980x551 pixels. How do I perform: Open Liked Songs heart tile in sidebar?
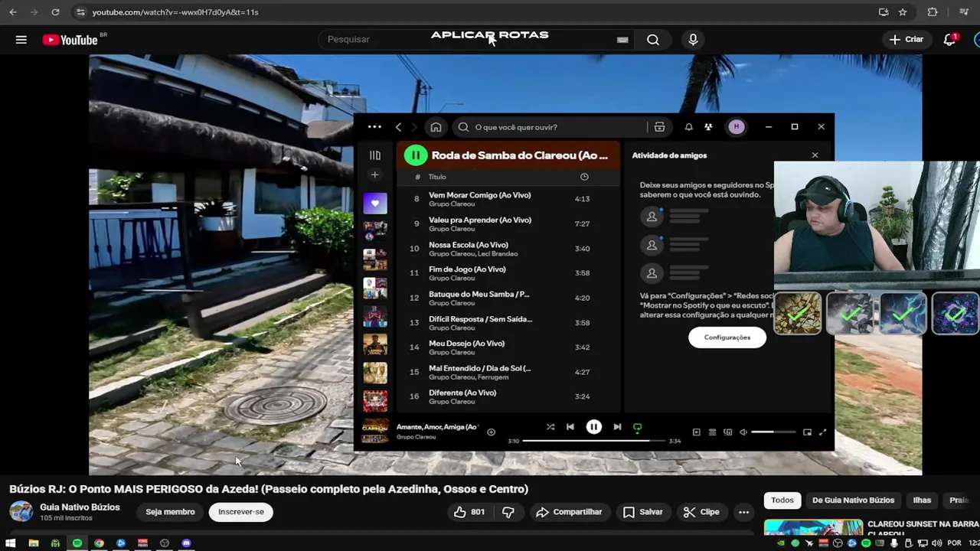[x=375, y=203]
